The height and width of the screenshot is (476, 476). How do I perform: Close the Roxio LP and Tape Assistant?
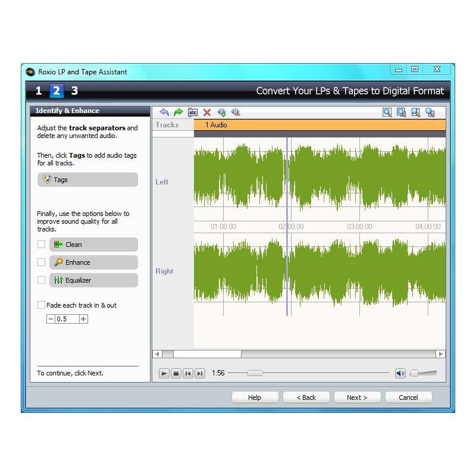click(x=437, y=70)
